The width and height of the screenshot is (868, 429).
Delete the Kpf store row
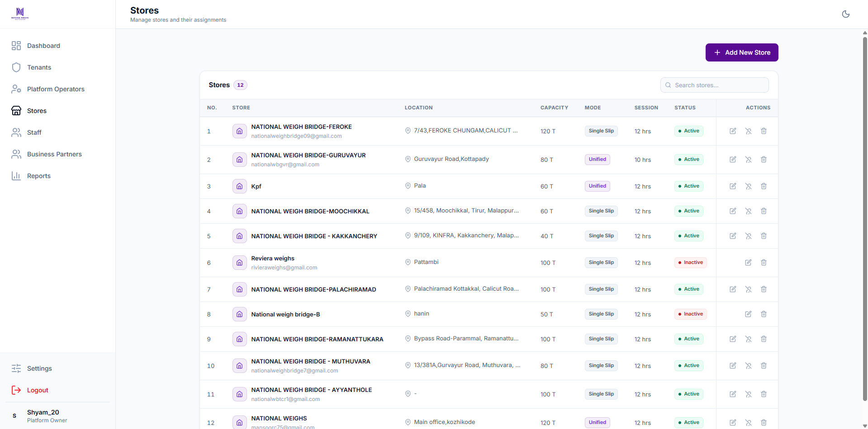[x=764, y=186]
